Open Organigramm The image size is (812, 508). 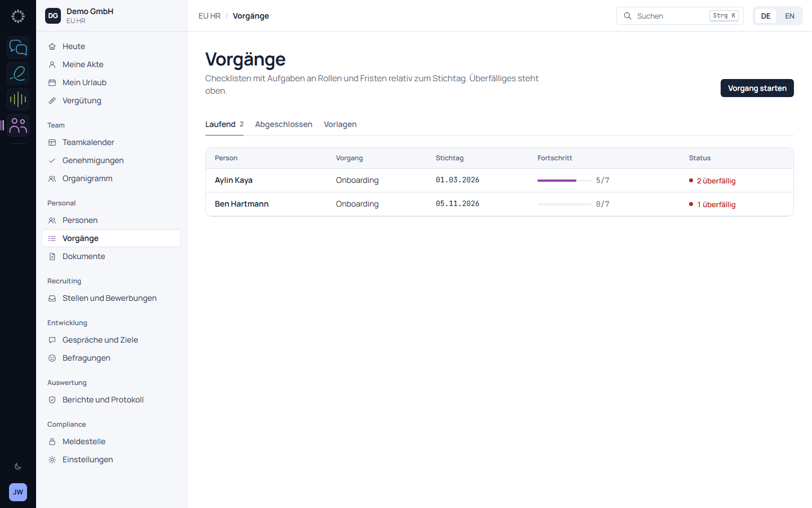(111, 178)
